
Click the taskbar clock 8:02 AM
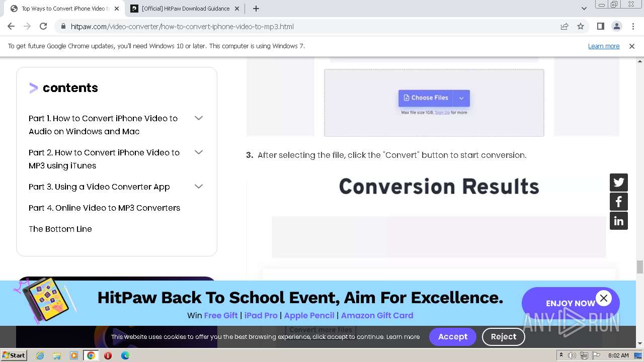618,355
